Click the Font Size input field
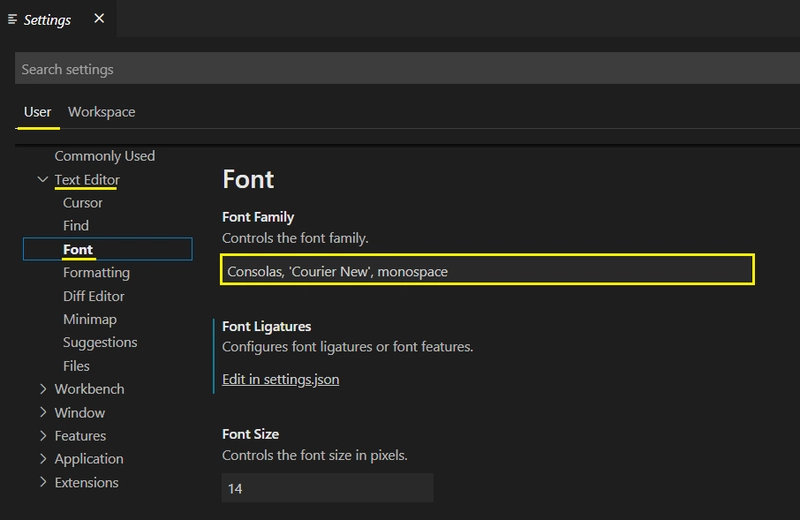This screenshot has width=800, height=520. [327, 488]
